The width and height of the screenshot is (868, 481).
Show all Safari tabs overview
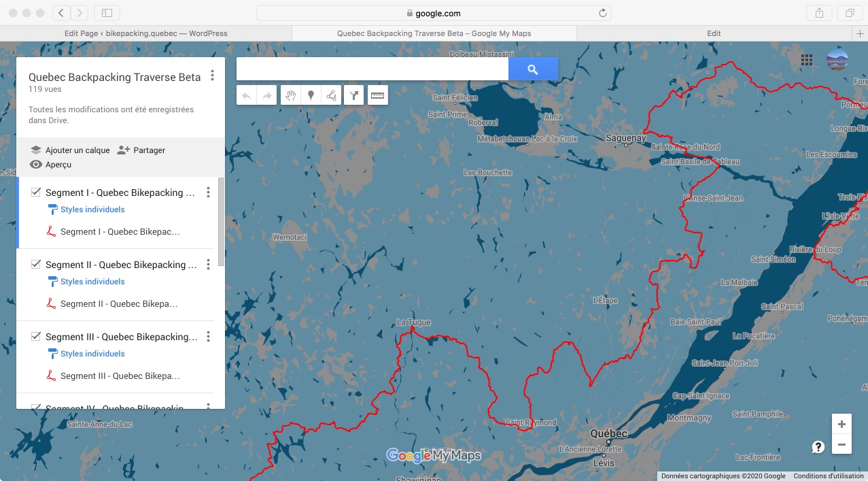tap(850, 13)
